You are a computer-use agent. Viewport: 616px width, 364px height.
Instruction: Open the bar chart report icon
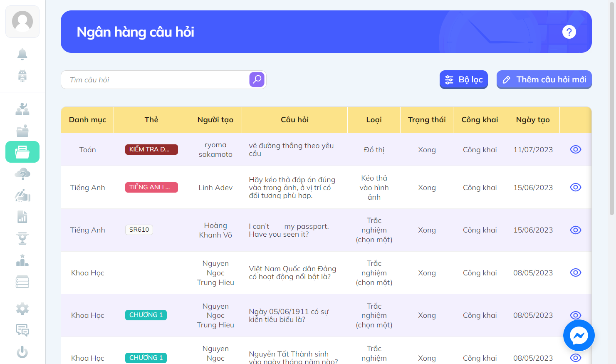coord(22,217)
